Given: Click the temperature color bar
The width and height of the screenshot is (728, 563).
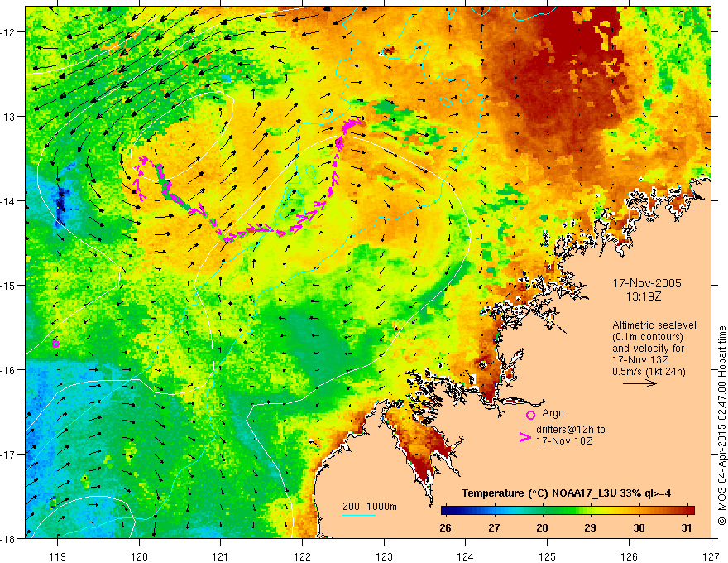Looking at the screenshot, I should tap(568, 510).
